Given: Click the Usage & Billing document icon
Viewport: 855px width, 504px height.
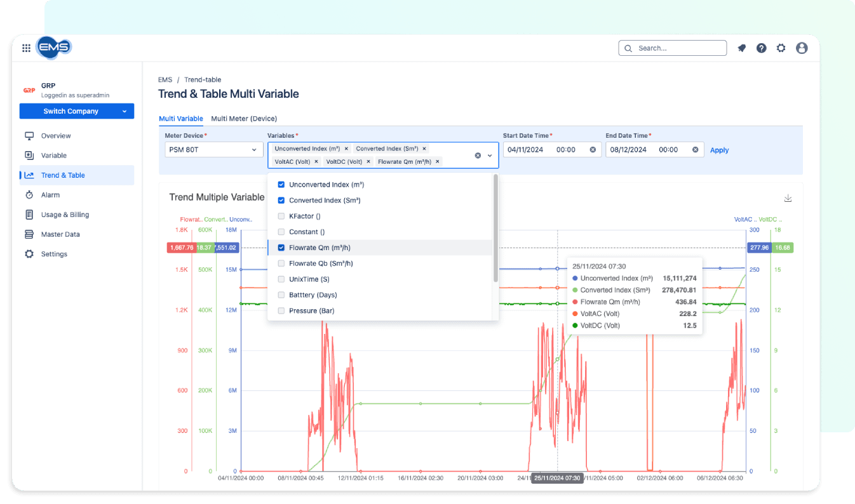Looking at the screenshot, I should tap(29, 215).
